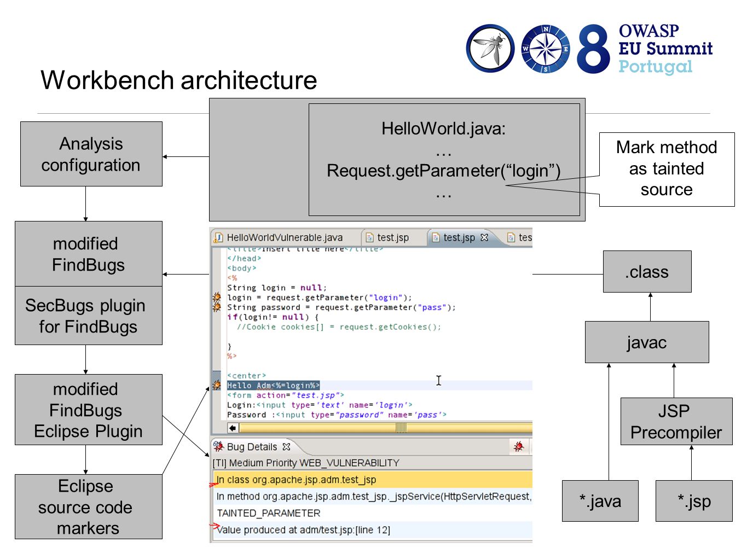Click the 'OWASP EU Summit' text

666,40
